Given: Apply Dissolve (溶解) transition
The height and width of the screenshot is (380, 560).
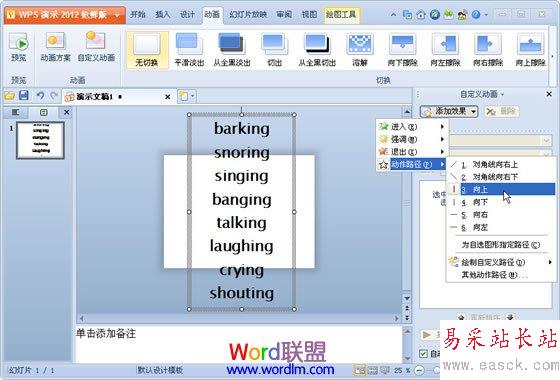Looking at the screenshot, I should pos(360,50).
